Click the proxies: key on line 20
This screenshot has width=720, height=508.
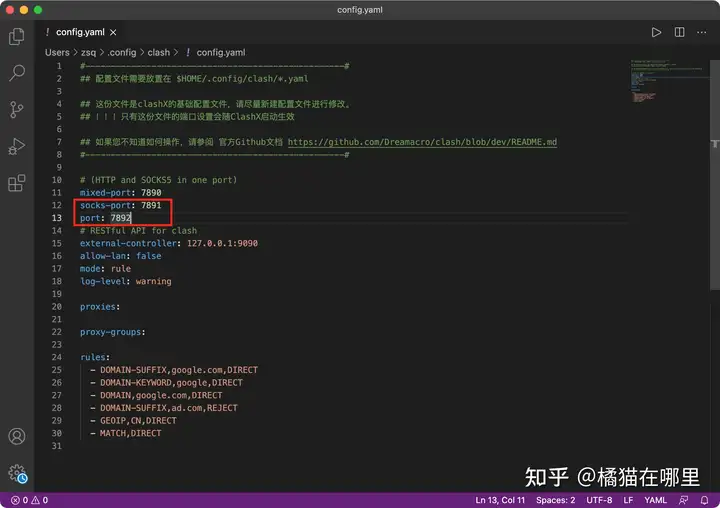(x=100, y=306)
